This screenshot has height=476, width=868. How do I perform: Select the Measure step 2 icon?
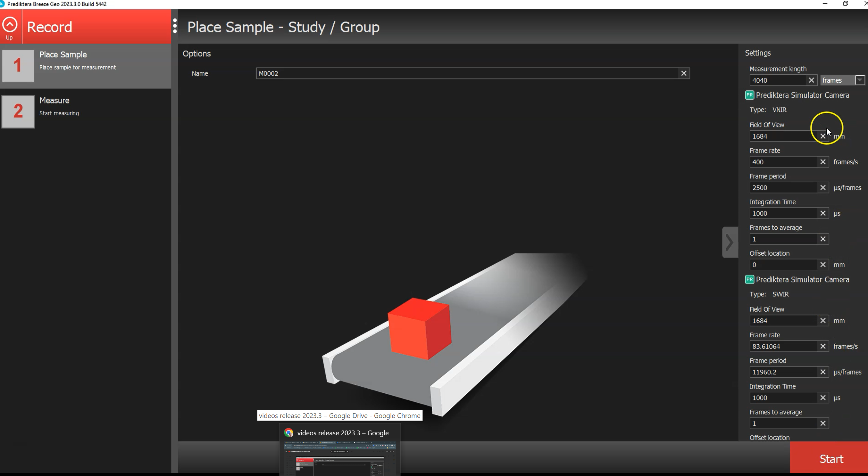pos(18,111)
